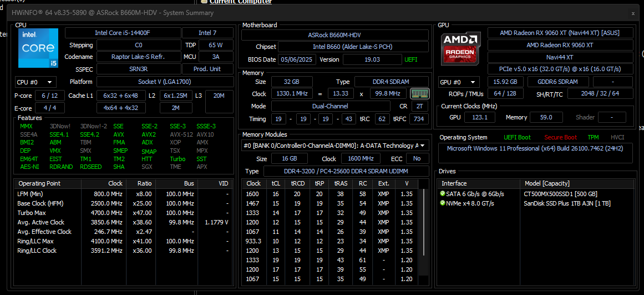
Task: Expand the memory module selection dropdown
Action: point(335,146)
